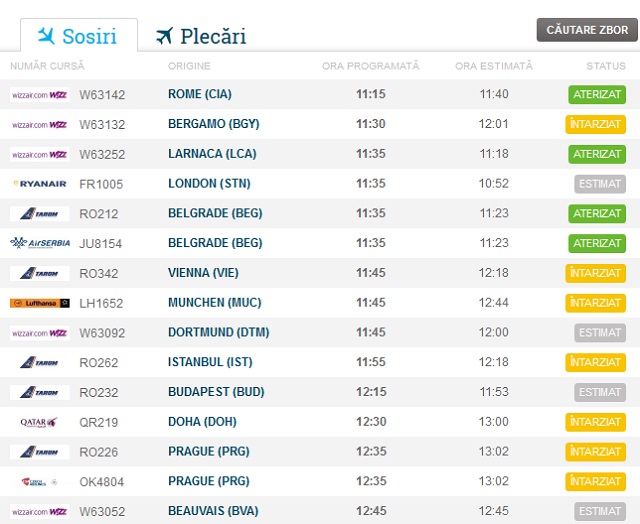Select the Tarom logo beside RO212
Screen dimensions: 640x524
tap(39, 214)
